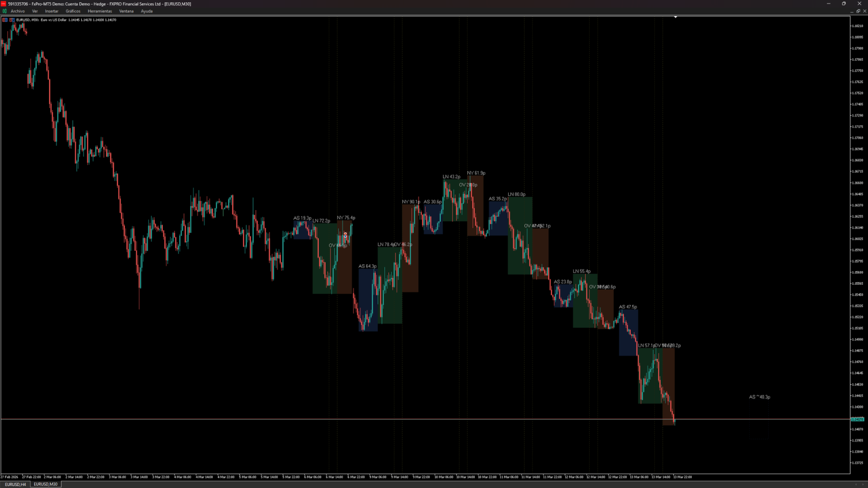Open the Insertar menu
The height and width of the screenshot is (488, 868).
(52, 11)
